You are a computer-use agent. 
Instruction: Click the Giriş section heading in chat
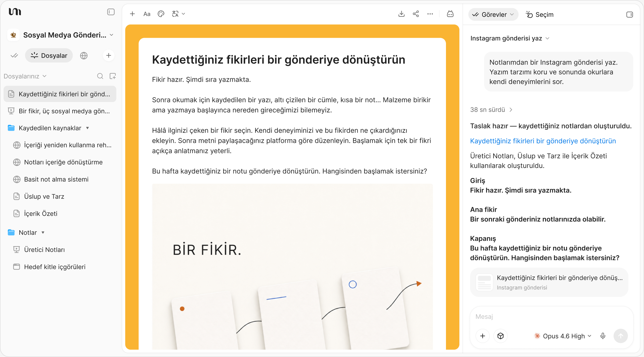(478, 181)
